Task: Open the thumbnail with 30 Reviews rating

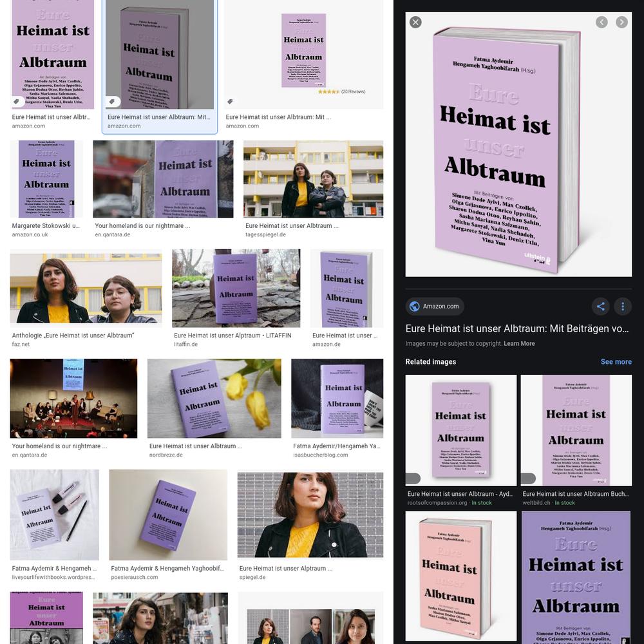Action: pos(303,54)
